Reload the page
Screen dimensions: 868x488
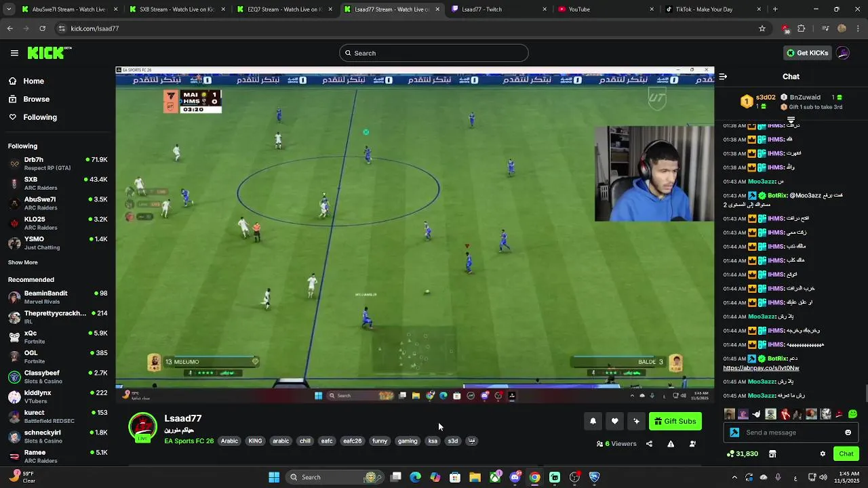coord(43,28)
